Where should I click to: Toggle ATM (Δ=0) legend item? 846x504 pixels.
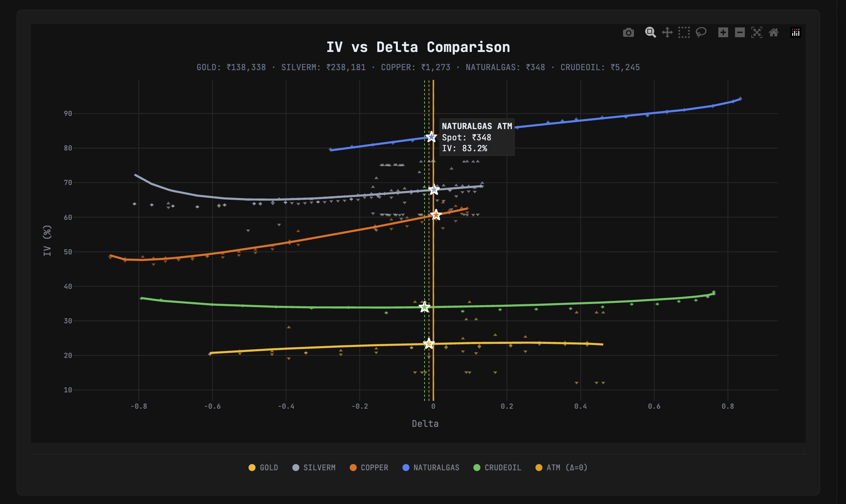click(561, 468)
